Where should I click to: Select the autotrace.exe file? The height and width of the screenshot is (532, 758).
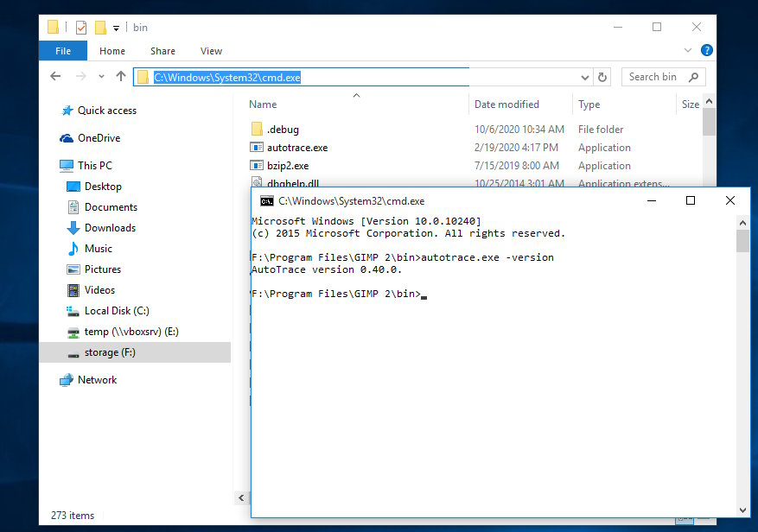296,148
